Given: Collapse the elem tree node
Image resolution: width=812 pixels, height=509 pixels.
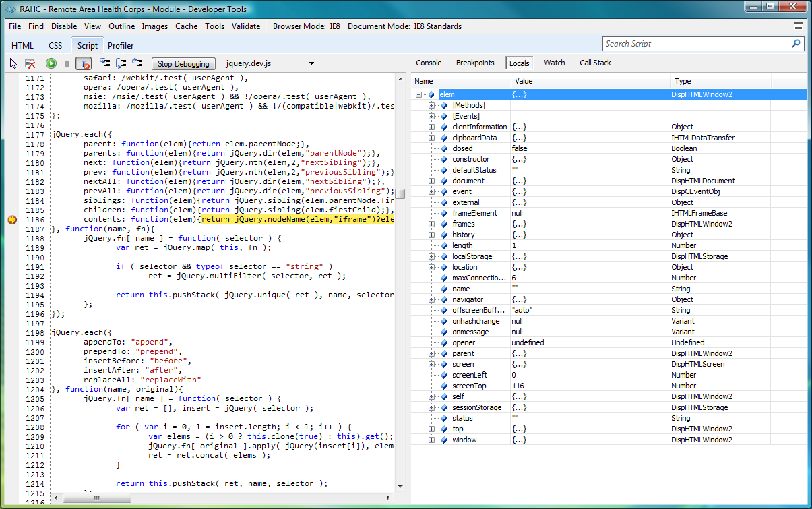Looking at the screenshot, I should tap(419, 95).
